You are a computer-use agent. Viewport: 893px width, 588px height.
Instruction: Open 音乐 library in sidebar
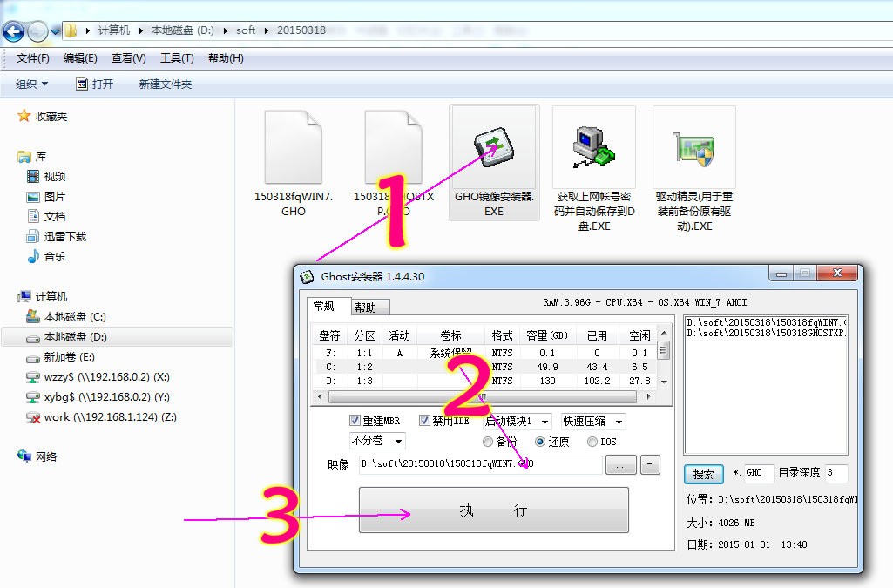(x=47, y=256)
